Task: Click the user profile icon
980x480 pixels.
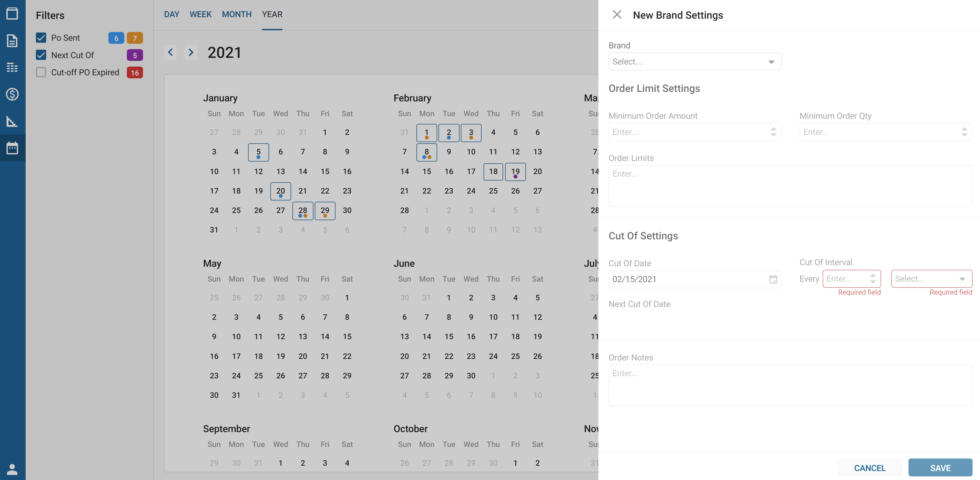Action: click(12, 469)
